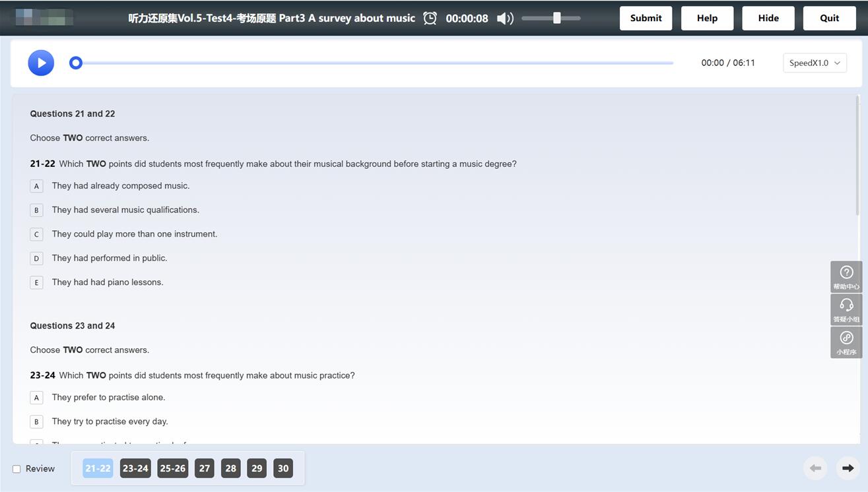Go to questions 25-26 tab

pyautogui.click(x=172, y=468)
